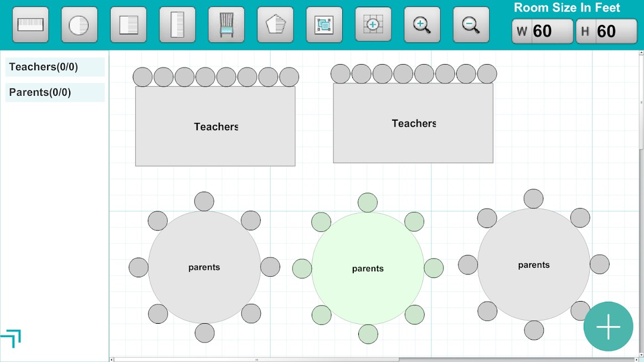The width and height of the screenshot is (644, 362).
Task: Add a wide rectangular table from toolbar
Action: 30,25
